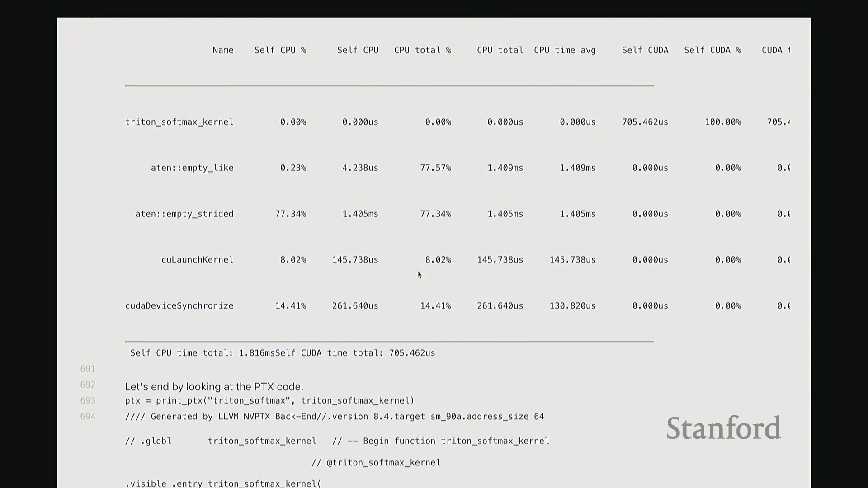Click the 130.820us CPU time avg value
Screen dimensions: 868x488
click(x=572, y=306)
